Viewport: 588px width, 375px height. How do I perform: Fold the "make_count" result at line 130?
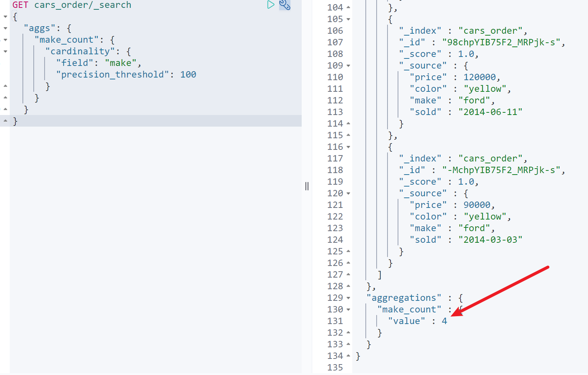point(349,310)
